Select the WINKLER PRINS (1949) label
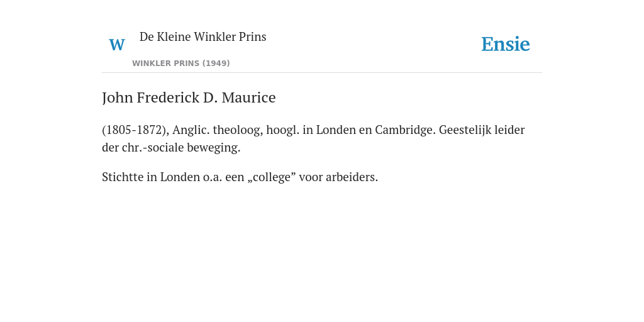This screenshot has width=644, height=322. point(181,64)
